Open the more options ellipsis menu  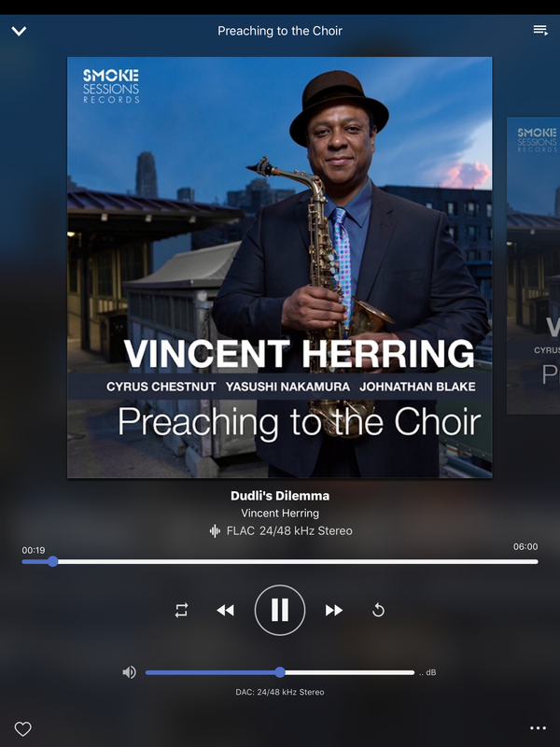click(539, 728)
